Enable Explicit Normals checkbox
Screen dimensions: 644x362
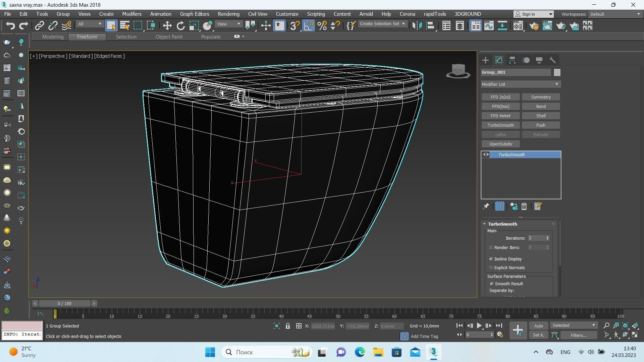[x=491, y=267]
